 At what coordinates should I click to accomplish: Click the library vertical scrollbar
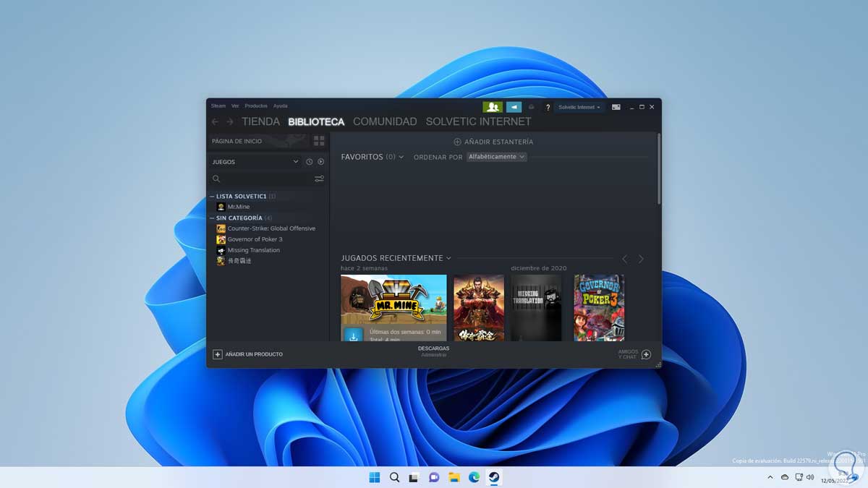click(658, 169)
